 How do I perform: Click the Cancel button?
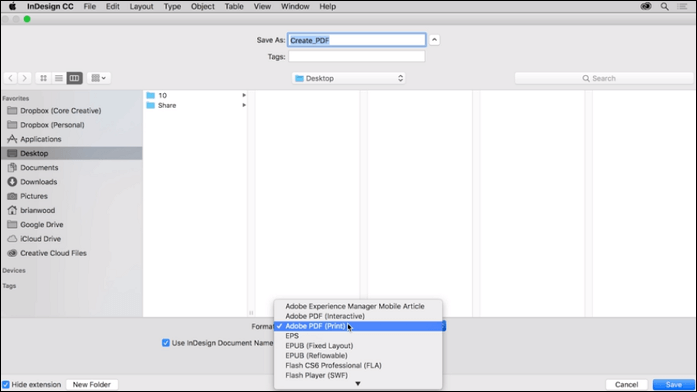click(626, 384)
